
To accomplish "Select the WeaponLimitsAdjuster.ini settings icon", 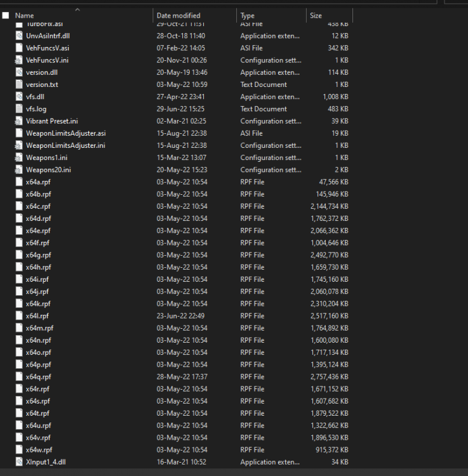I will 19,145.
